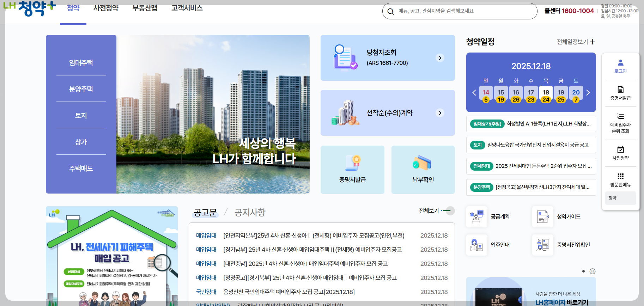
Task: Open 인천지역본부 25년 4차 신혼·신생아 notice
Action: (314, 235)
